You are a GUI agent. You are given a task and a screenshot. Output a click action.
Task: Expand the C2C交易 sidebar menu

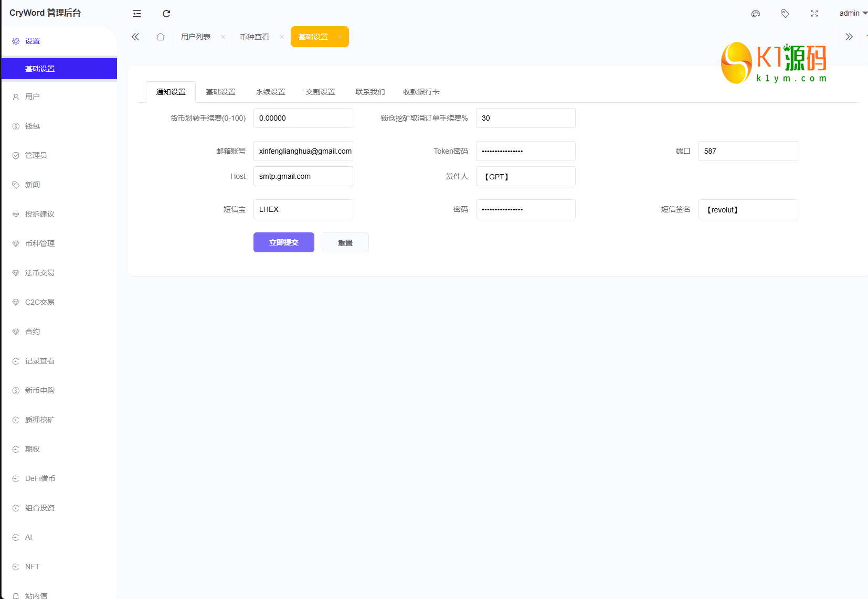(x=59, y=302)
